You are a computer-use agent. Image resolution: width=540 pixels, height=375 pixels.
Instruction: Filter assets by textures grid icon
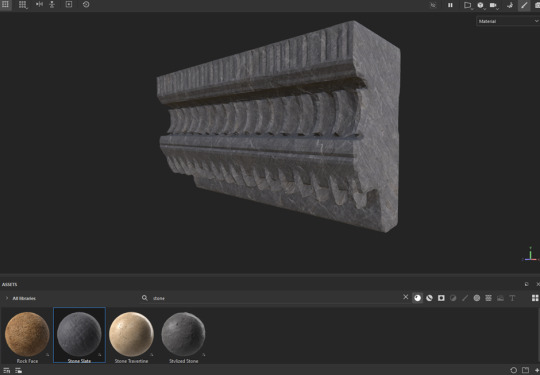pos(488,298)
